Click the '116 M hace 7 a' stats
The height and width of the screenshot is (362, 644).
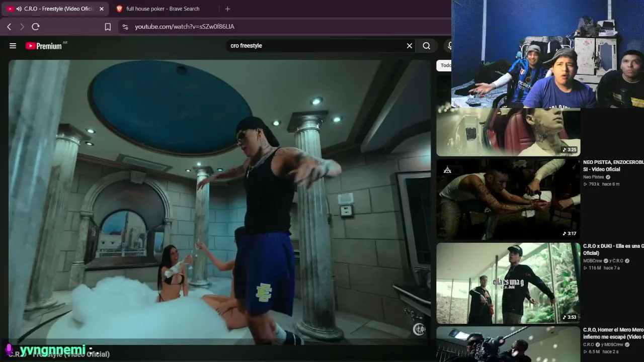601,268
